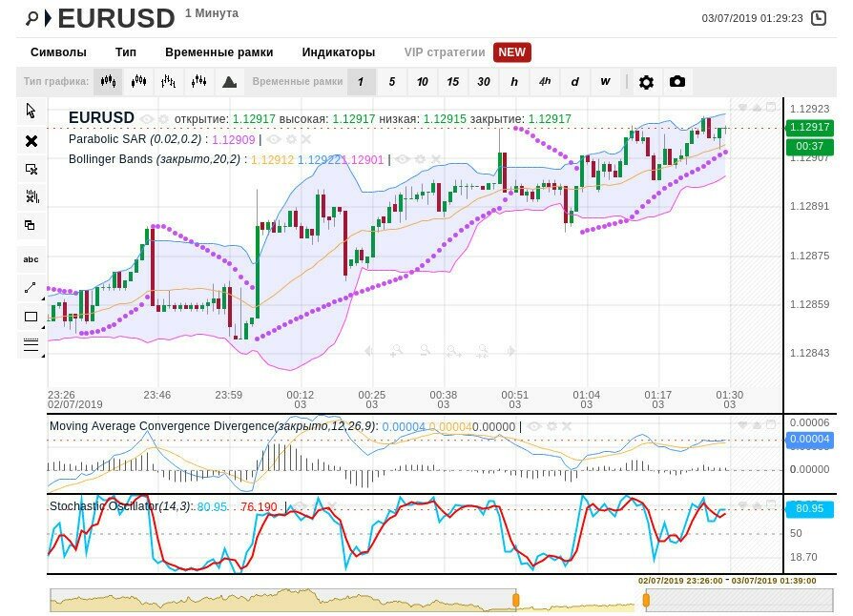Toggle visibility of Parabolic SAR indicator

[275, 139]
